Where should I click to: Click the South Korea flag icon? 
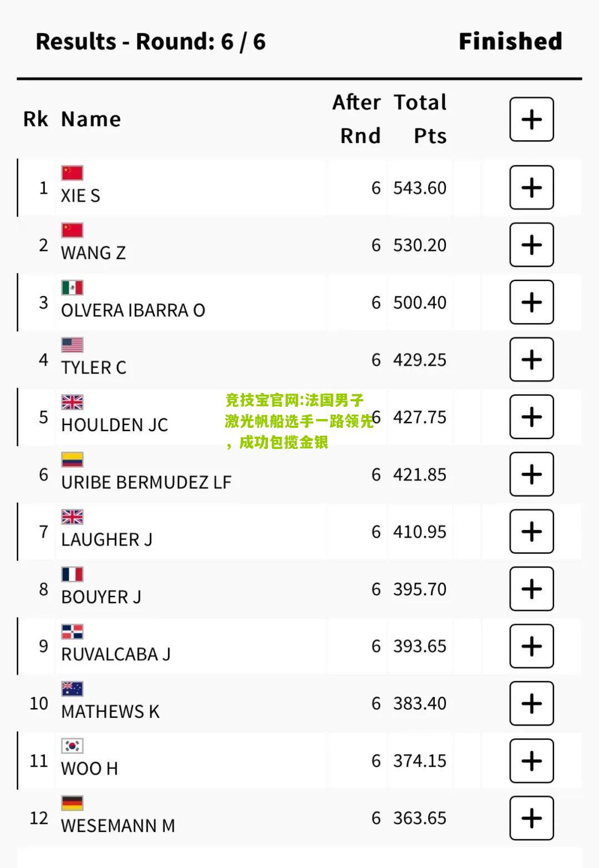[x=72, y=746]
